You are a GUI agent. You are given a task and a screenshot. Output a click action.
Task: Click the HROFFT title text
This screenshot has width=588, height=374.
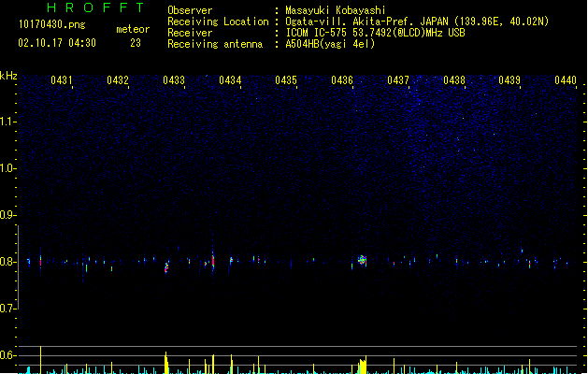pyautogui.click(x=95, y=7)
